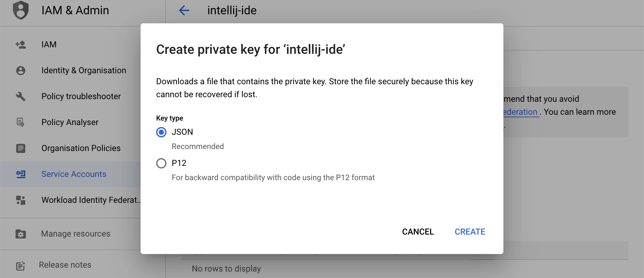Image resolution: width=644 pixels, height=278 pixels.
Task: Open the Policy troubleshooter menu item
Action: (x=81, y=97)
